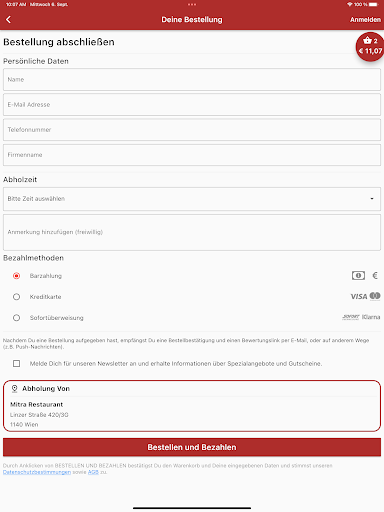Tap the Bestellen und Bezahlen button
The width and height of the screenshot is (384, 512).
tap(192, 447)
